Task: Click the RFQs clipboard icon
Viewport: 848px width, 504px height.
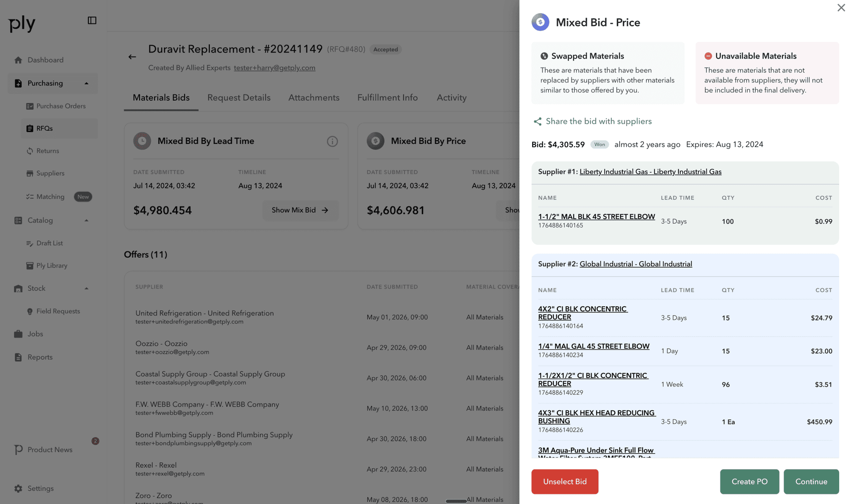Action: click(30, 128)
